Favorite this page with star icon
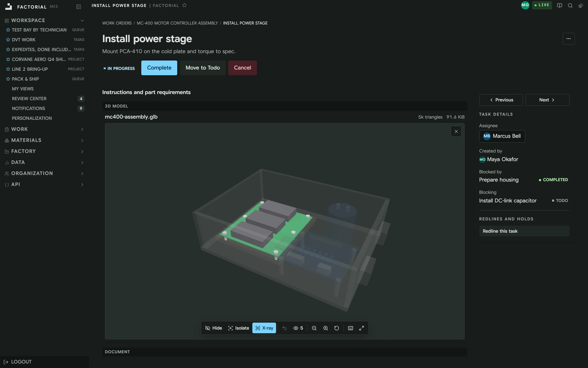This screenshot has height=368, width=588. [184, 5]
